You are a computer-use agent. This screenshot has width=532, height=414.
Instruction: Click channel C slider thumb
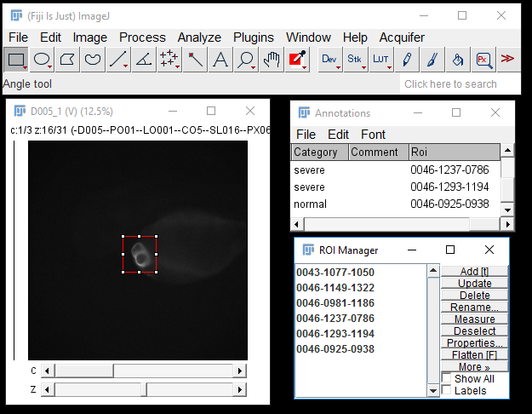[83, 371]
